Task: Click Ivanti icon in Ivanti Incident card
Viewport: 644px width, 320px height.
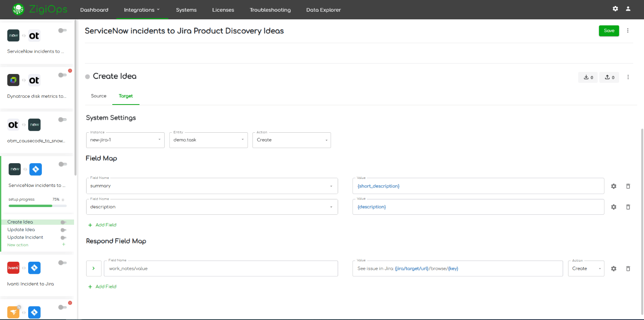Action: pos(13,268)
